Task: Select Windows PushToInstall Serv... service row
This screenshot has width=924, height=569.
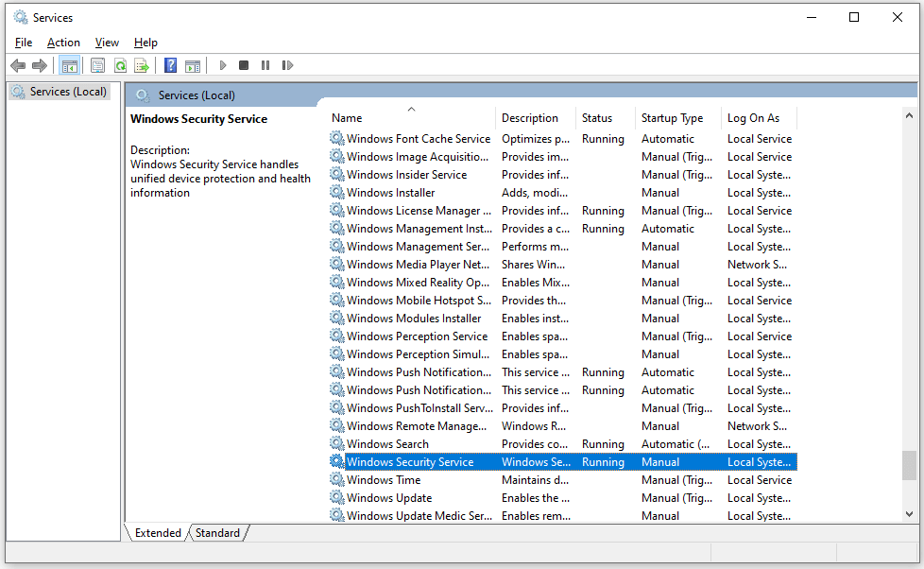Action: 563,408
